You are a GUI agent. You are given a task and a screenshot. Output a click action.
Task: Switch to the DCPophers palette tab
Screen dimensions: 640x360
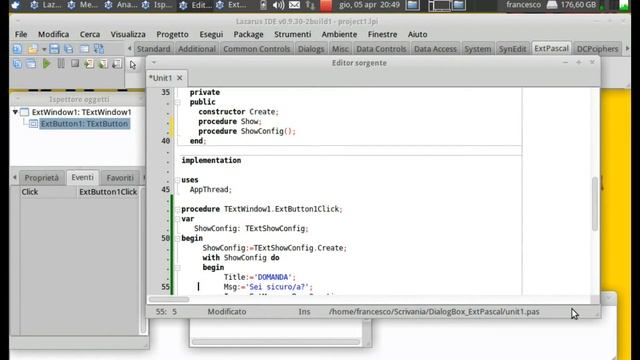597,49
